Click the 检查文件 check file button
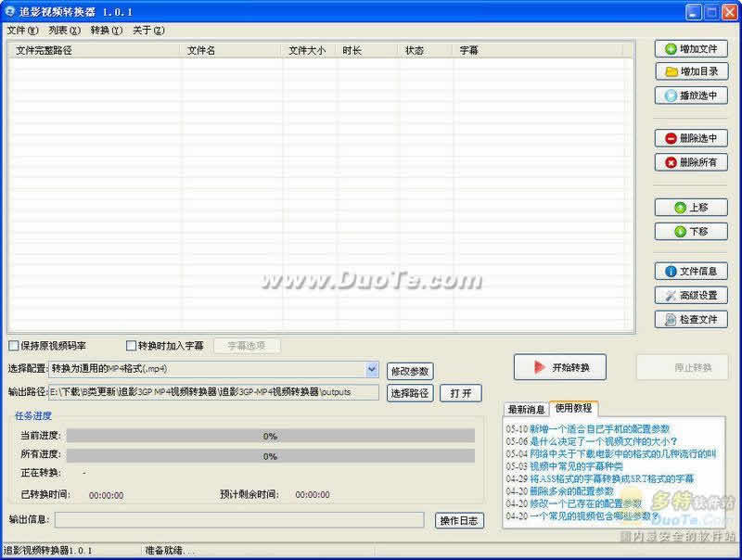Screen dimensions: 742x560 click(x=691, y=319)
